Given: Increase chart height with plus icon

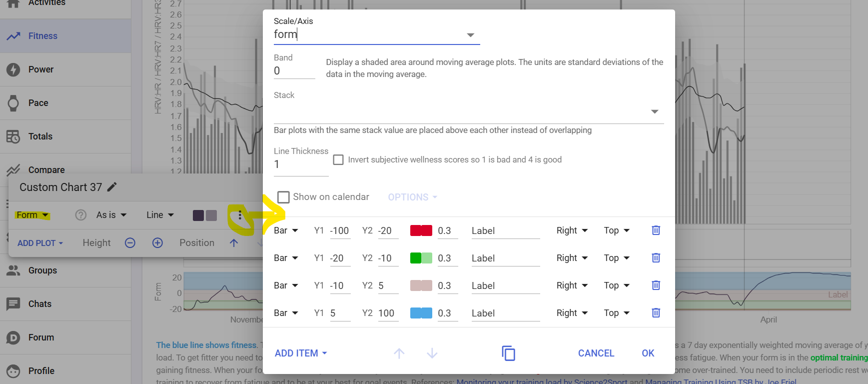Looking at the screenshot, I should point(157,243).
